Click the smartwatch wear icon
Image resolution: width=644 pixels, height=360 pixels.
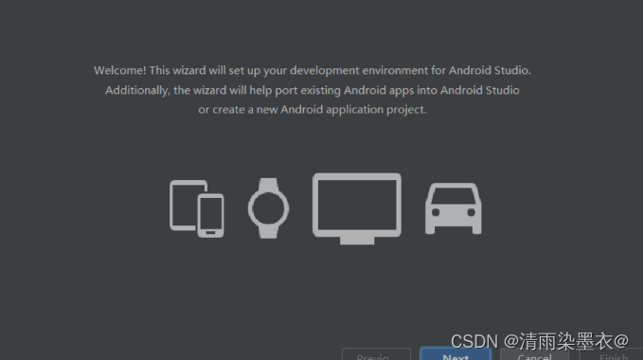[x=268, y=208]
